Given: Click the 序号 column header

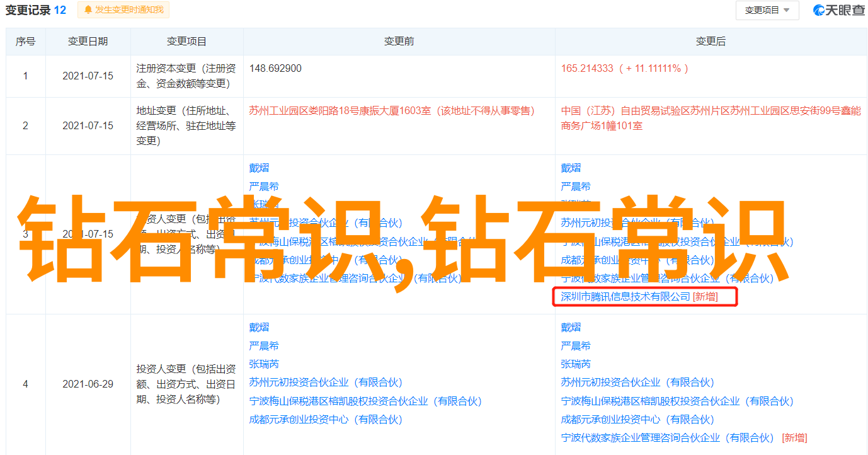Looking at the screenshot, I should click(x=26, y=42).
